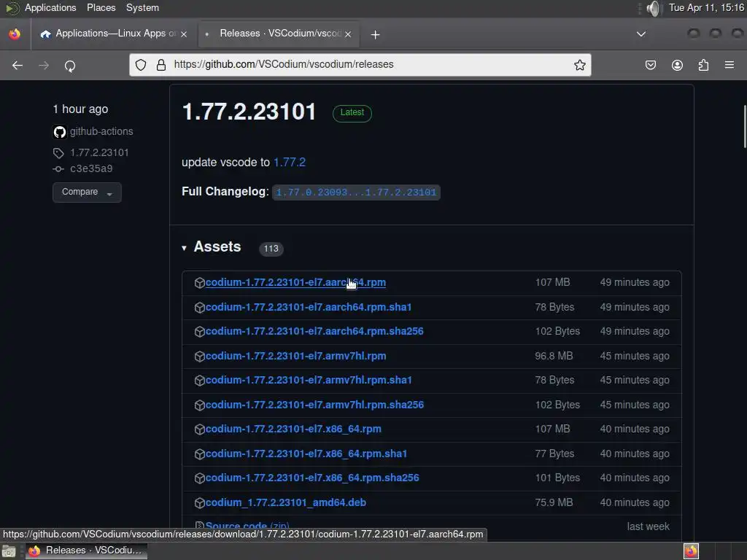The image size is (747, 560).
Task: Open the 1.77.2 vscode version link
Action: pyautogui.click(x=289, y=163)
